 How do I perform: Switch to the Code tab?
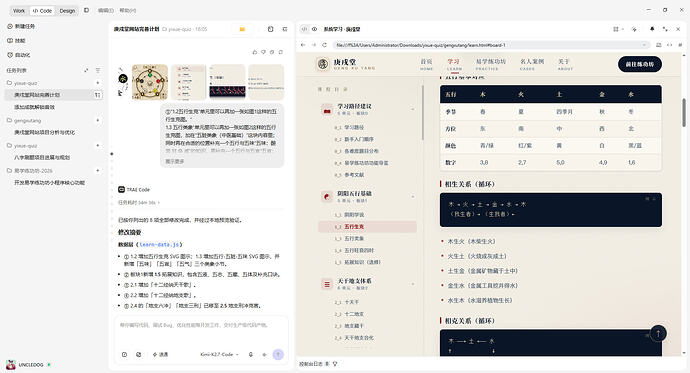[42, 11]
